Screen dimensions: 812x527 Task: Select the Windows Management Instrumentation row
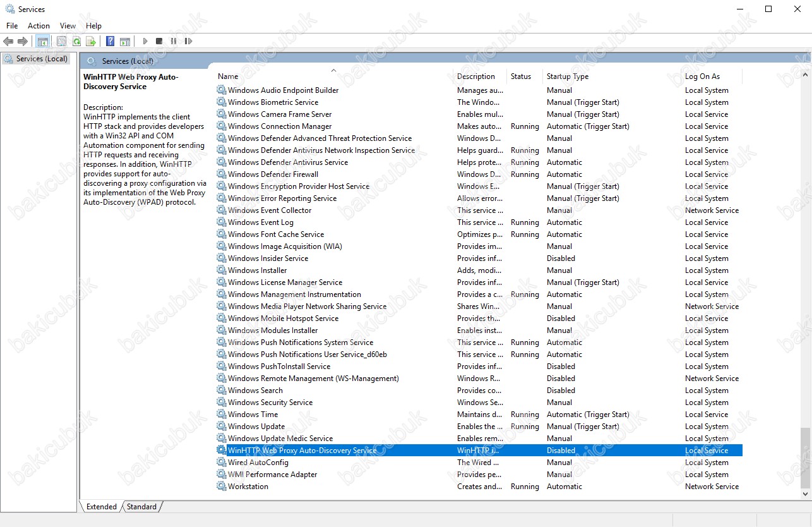(x=479, y=294)
